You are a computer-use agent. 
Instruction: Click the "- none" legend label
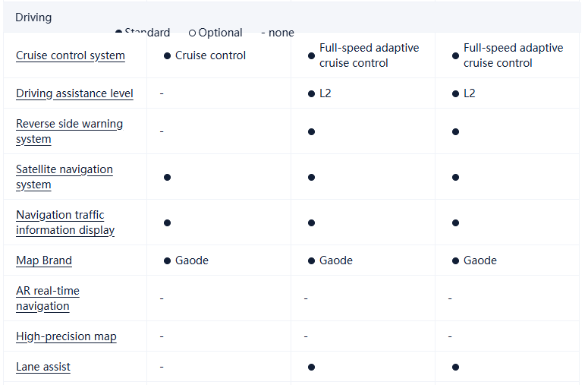click(x=277, y=33)
